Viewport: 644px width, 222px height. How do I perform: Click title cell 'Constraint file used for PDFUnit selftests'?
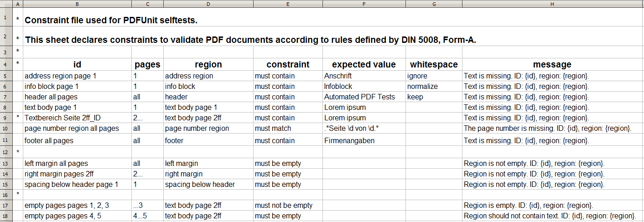111,21
